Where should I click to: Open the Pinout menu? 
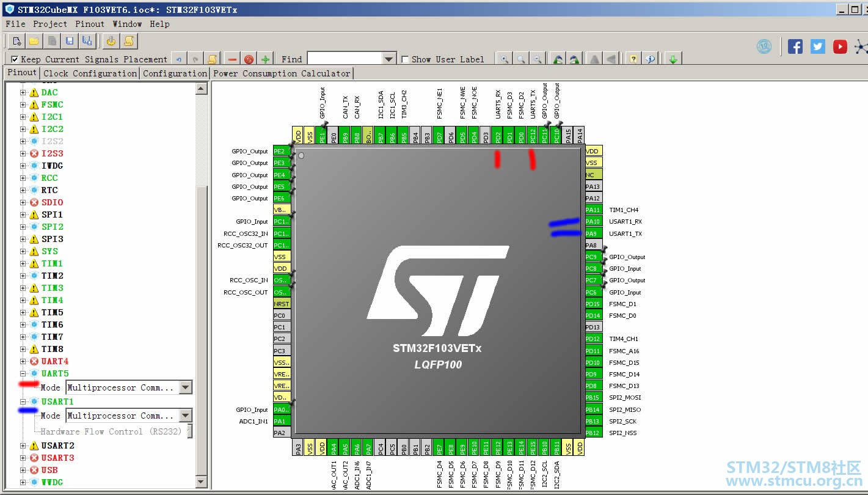click(90, 24)
